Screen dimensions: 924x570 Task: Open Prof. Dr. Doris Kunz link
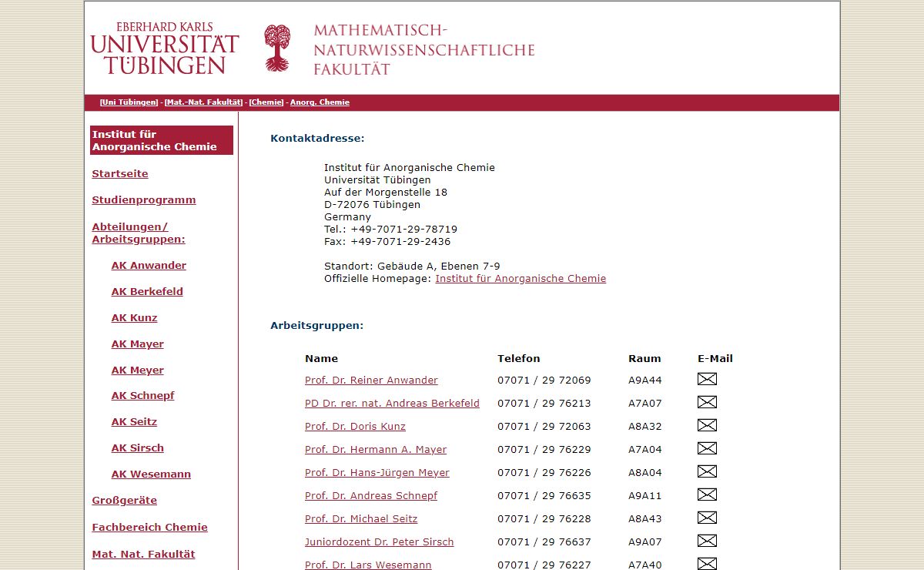pos(355,427)
